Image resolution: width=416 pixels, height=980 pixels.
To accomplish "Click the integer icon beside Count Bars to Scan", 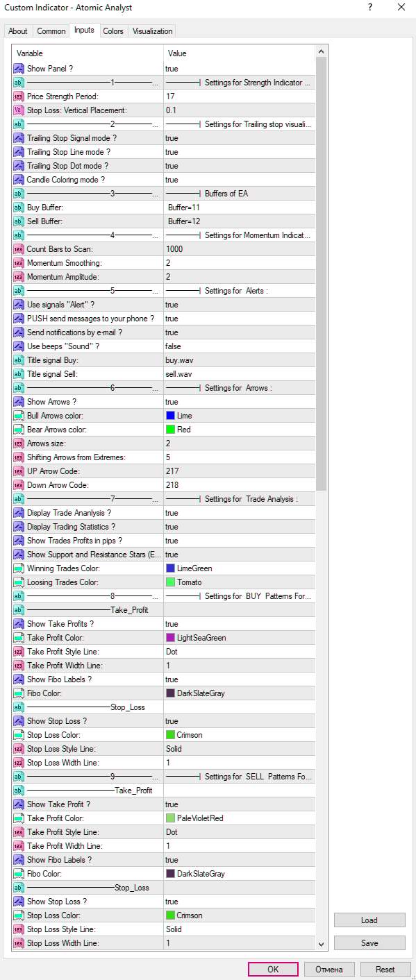I will 19,249.
